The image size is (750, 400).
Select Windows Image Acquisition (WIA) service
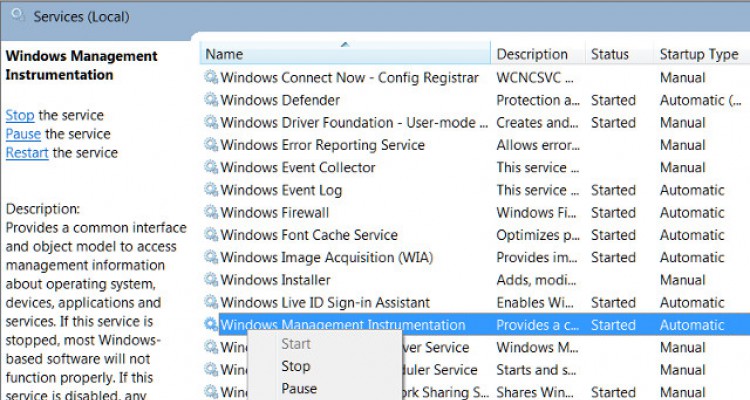coord(327,257)
